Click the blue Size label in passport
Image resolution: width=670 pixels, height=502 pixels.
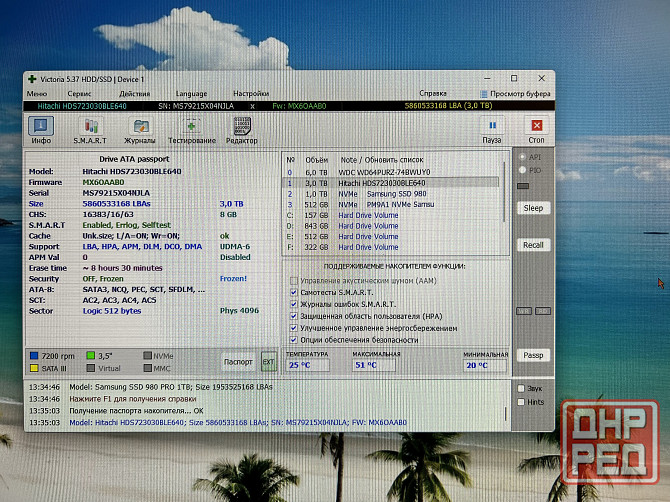point(36,204)
